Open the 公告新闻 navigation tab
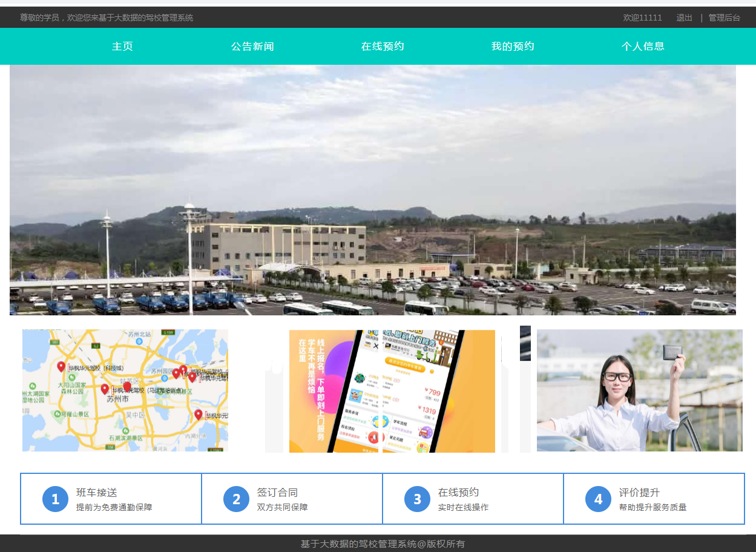This screenshot has height=552, width=756. [252, 46]
